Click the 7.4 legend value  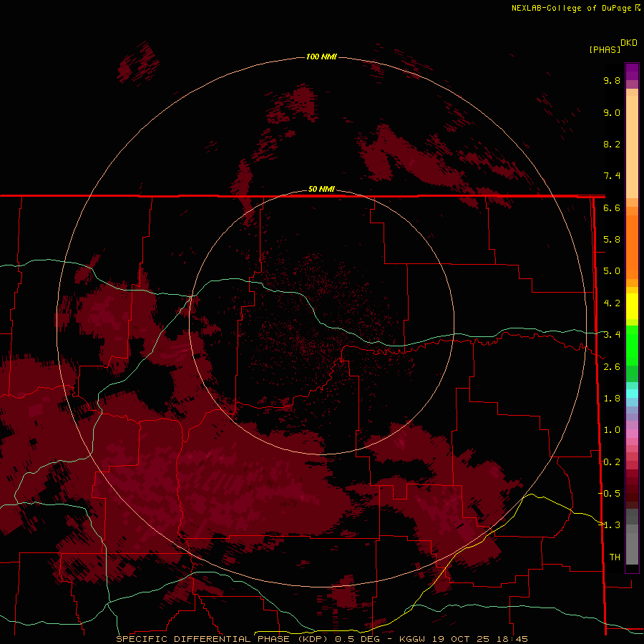[x=612, y=176]
